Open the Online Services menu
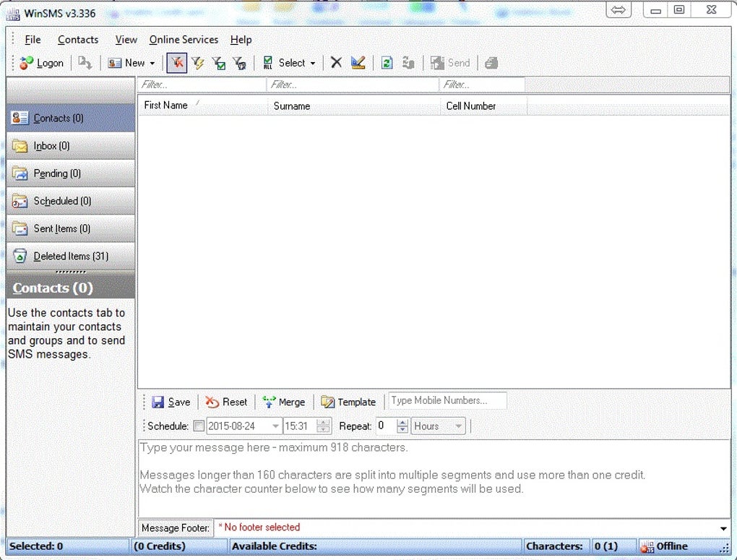 click(184, 40)
